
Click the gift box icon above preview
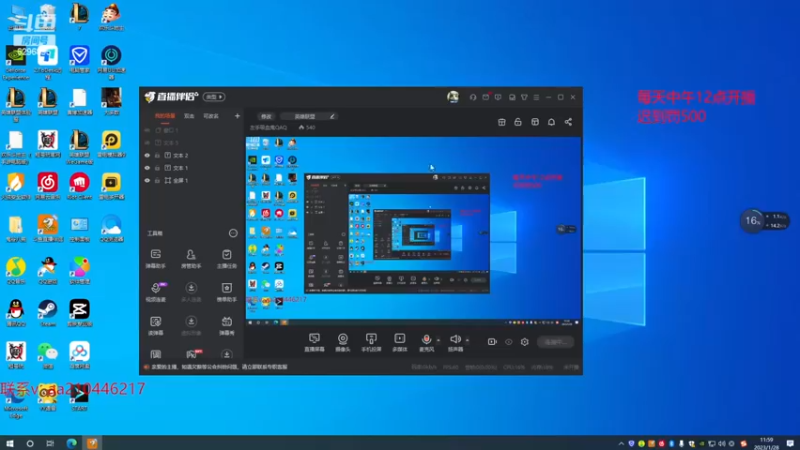point(502,122)
